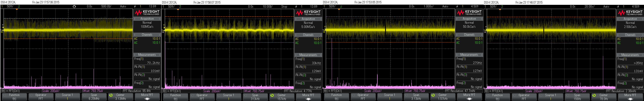Click the 20.00s/ timebase setting
The image size is (644, 101).
(589, 6)
